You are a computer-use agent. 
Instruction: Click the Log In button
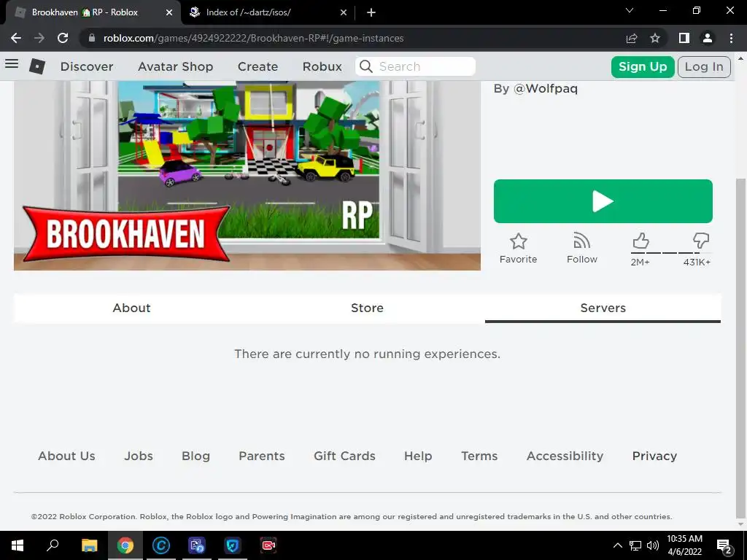[704, 66]
